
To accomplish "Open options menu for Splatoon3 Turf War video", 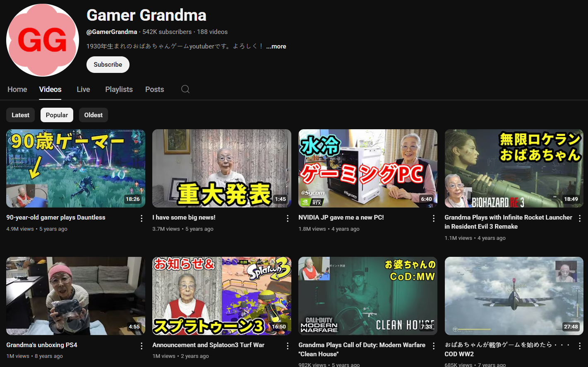I will tap(288, 346).
